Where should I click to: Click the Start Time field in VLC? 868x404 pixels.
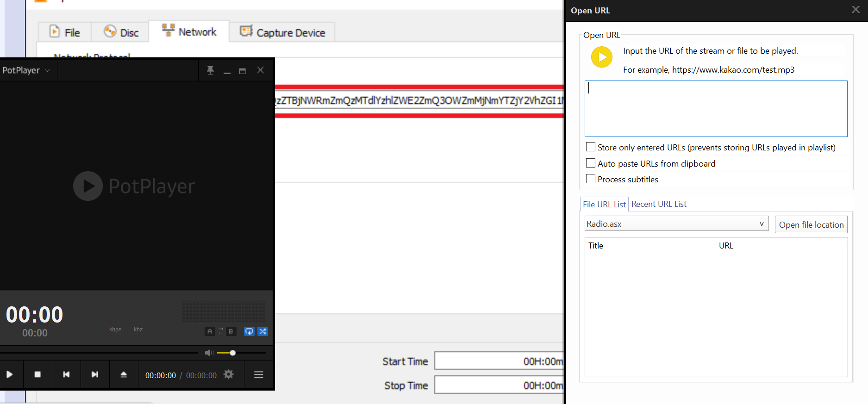(499, 361)
